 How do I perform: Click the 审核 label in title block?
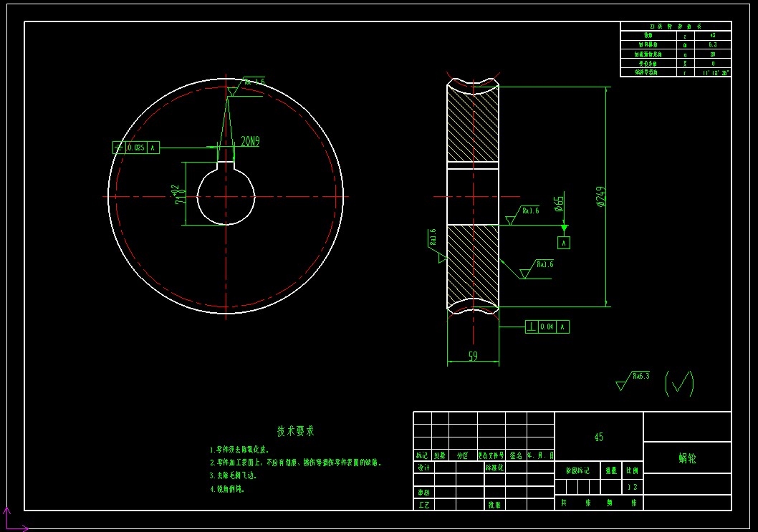point(424,493)
